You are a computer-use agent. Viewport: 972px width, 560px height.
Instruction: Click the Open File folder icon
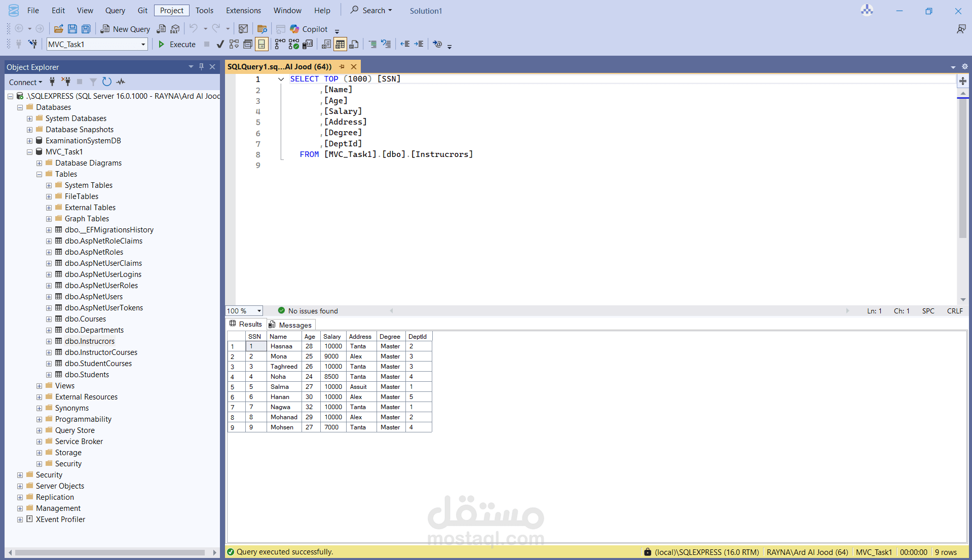(x=59, y=29)
